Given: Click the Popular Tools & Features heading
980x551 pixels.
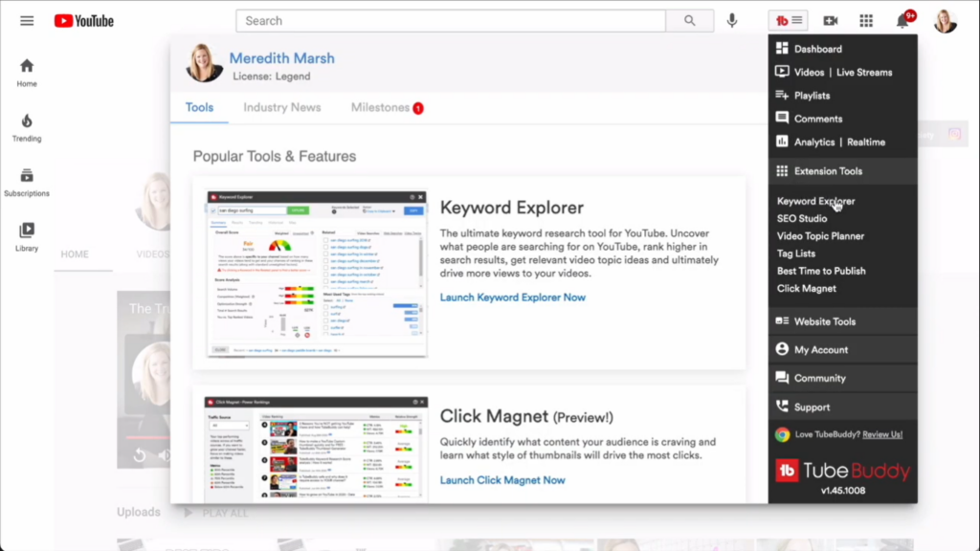Looking at the screenshot, I should tap(275, 156).
